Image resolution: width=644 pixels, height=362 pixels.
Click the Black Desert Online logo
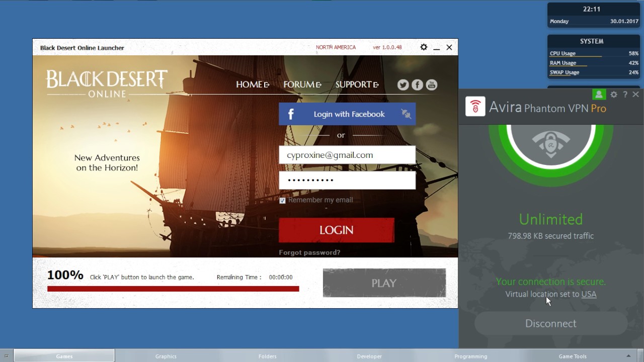pyautogui.click(x=107, y=83)
